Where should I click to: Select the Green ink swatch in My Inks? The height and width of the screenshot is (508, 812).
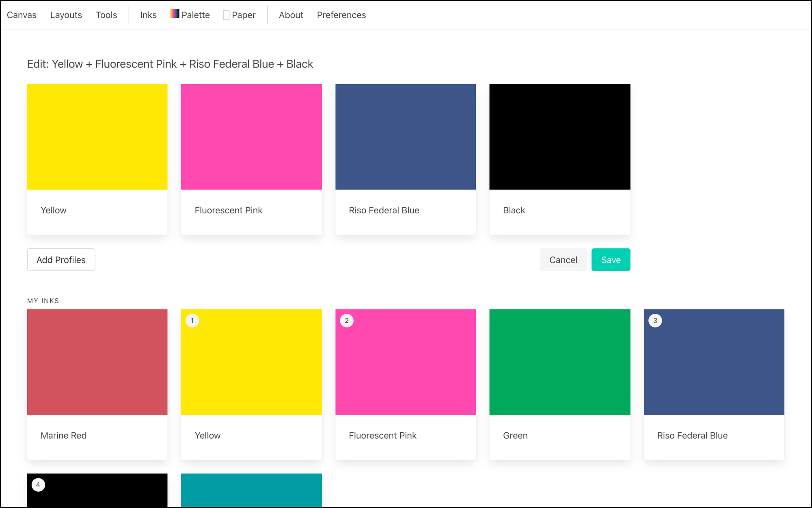(559, 362)
